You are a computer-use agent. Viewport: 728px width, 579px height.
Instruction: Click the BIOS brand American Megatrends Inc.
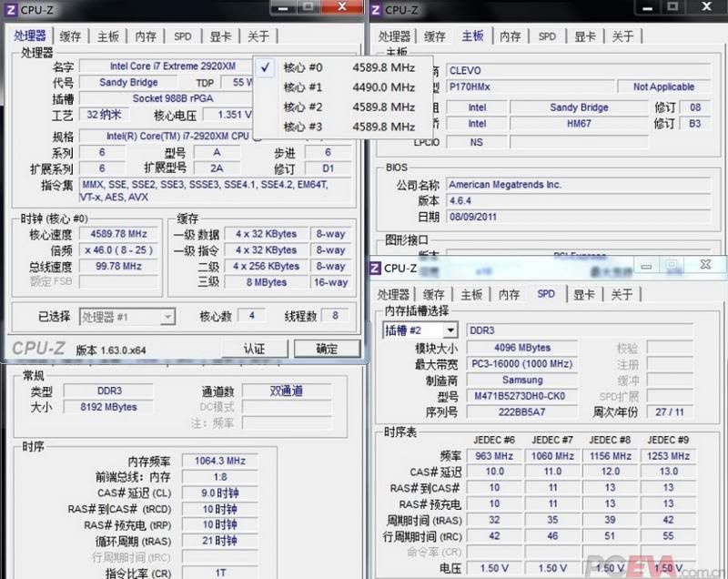pos(578,185)
